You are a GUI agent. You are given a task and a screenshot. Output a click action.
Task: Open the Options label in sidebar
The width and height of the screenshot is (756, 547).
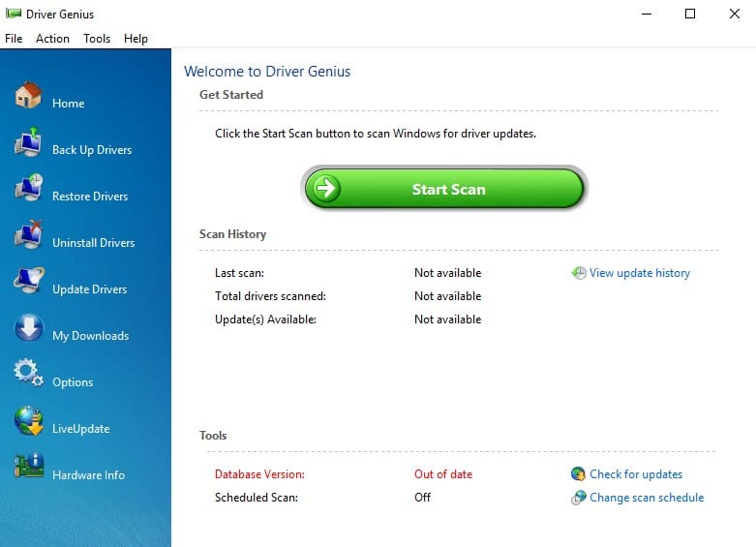click(x=73, y=382)
